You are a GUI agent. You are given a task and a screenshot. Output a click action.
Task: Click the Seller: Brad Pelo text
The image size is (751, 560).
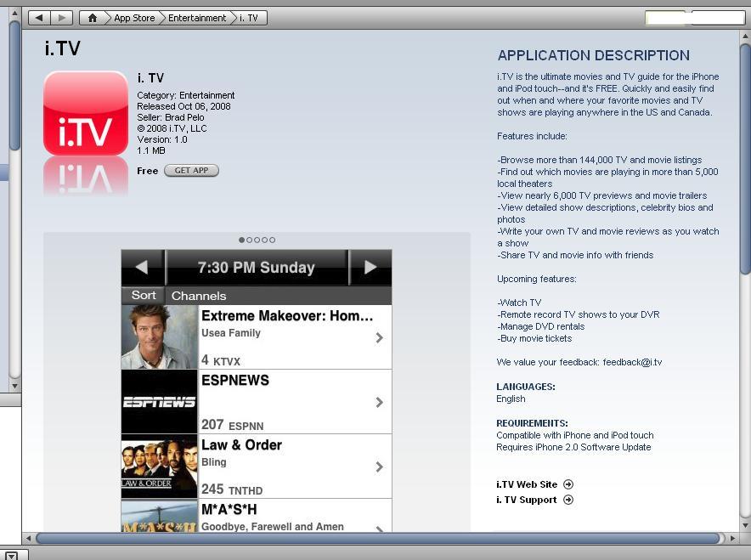click(171, 117)
